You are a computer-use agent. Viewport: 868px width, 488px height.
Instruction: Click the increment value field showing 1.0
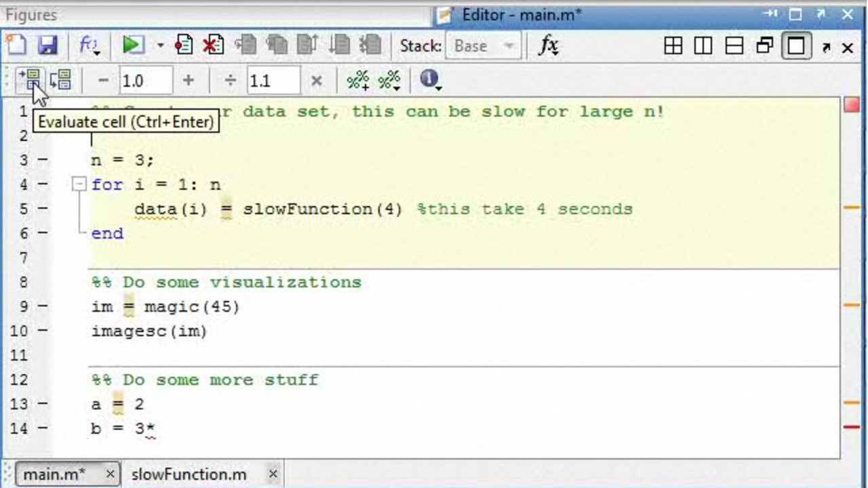(145, 81)
